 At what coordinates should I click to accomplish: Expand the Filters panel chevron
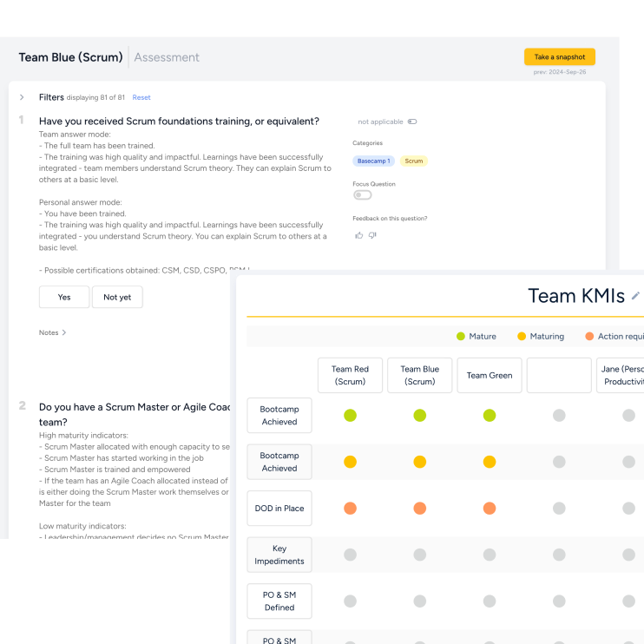[x=22, y=97]
